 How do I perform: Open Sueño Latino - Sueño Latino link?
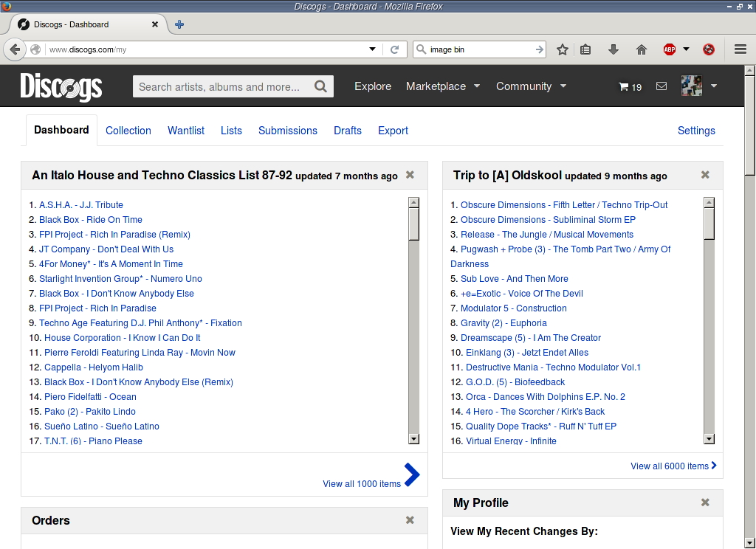(102, 426)
